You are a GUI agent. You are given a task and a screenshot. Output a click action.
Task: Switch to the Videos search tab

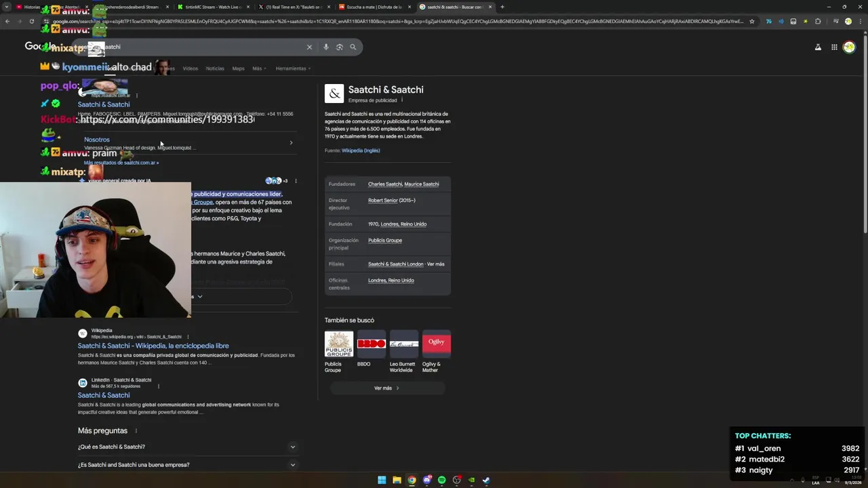pos(191,68)
